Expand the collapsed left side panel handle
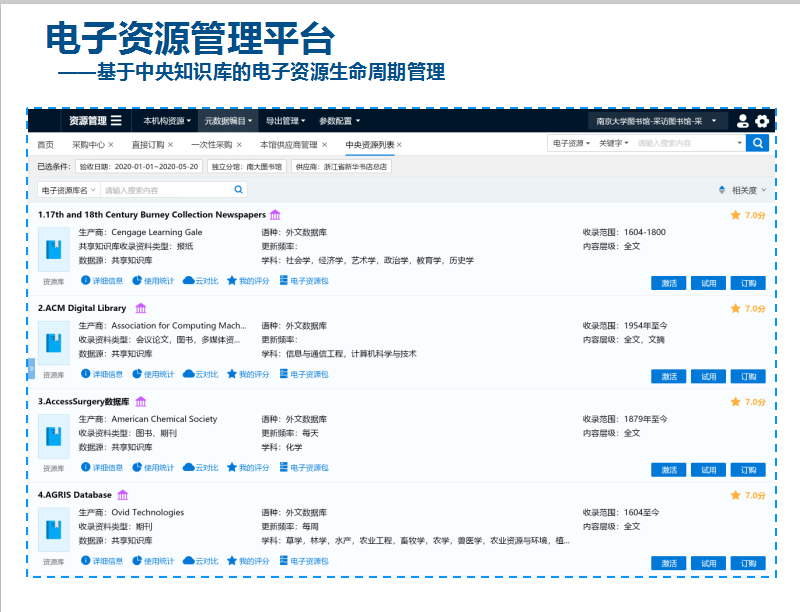 point(31,369)
